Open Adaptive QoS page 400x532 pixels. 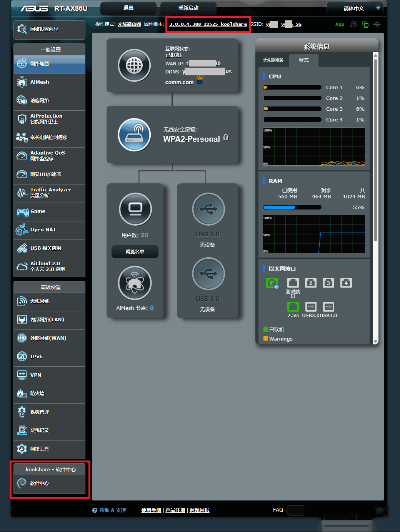point(49,156)
